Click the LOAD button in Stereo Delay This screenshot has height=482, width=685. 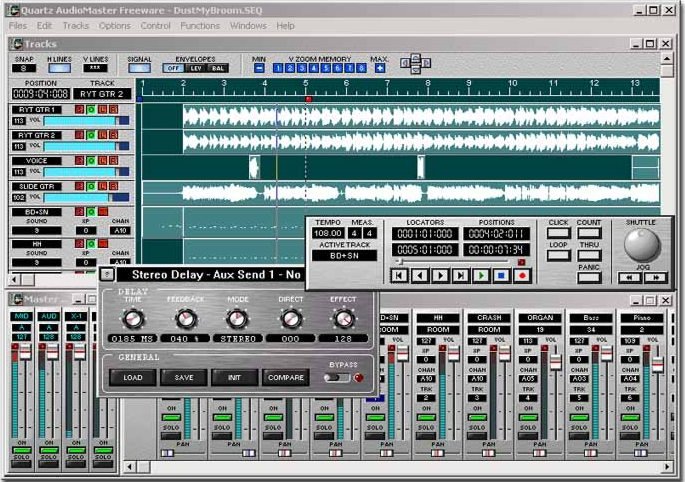point(132,378)
